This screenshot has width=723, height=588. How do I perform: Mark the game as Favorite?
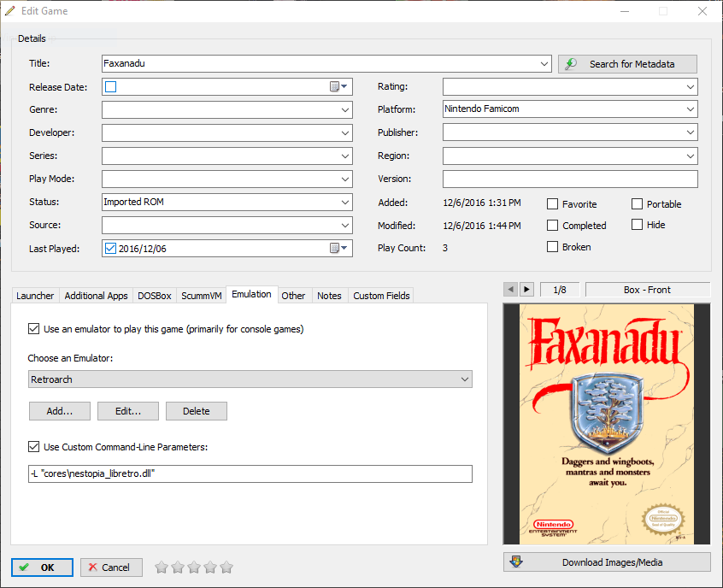click(552, 204)
